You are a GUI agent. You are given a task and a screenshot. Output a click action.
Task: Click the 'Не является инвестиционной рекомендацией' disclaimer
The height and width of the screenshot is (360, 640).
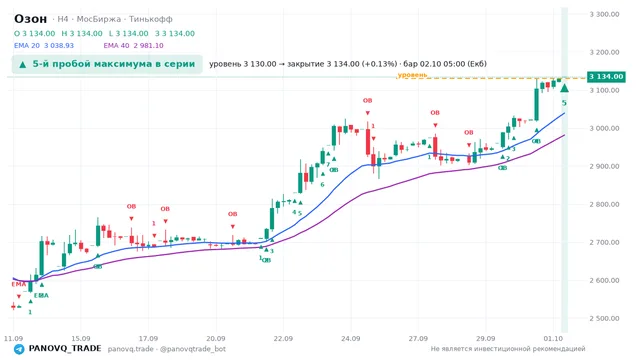click(x=508, y=349)
